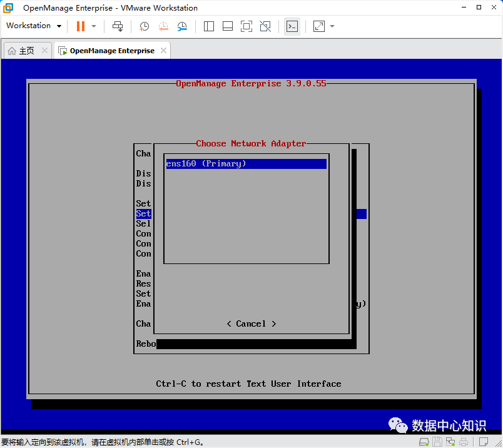Screen dimensions: 503x448
Task: Close the OpenManage Enterprise tab
Action: [164, 51]
